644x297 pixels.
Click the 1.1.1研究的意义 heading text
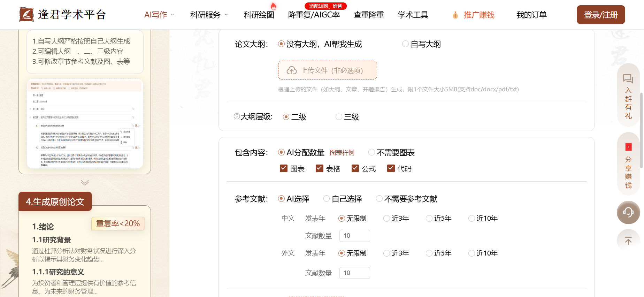(58, 272)
